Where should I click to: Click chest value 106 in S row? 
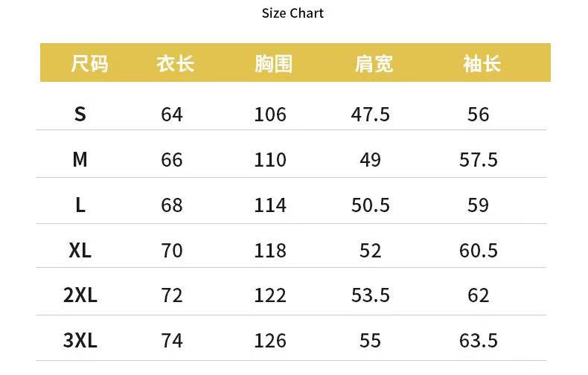tap(270, 115)
